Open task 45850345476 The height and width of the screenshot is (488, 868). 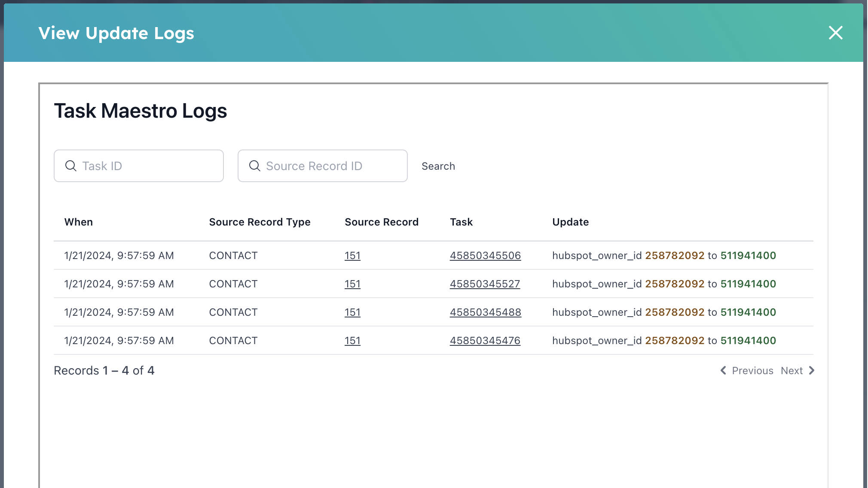[x=485, y=340]
